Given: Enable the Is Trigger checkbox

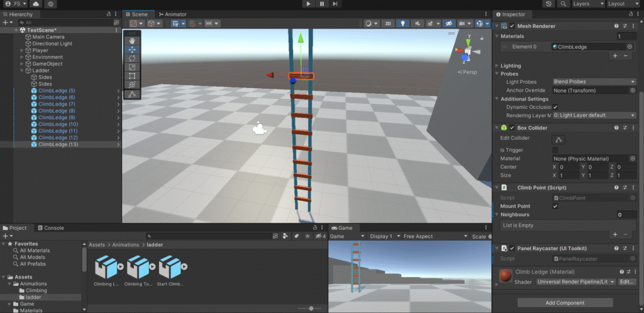Looking at the screenshot, I should click(x=555, y=150).
